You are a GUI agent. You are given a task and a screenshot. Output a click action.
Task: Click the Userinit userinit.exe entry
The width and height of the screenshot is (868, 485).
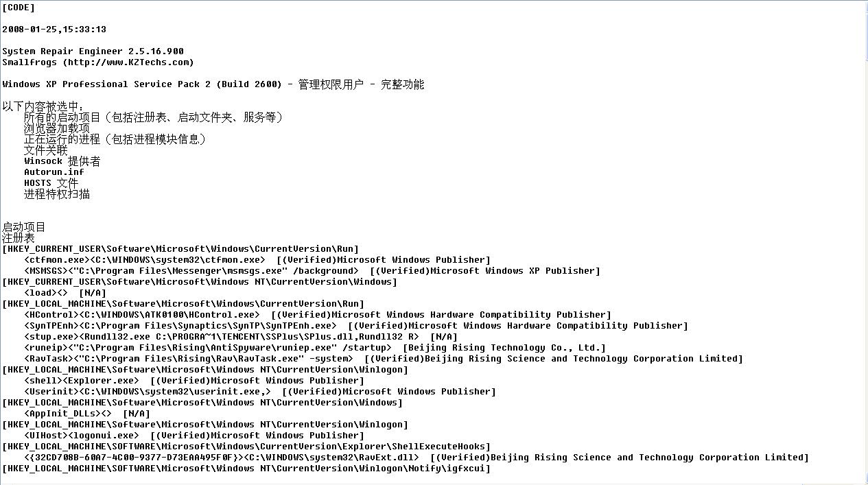point(260,392)
